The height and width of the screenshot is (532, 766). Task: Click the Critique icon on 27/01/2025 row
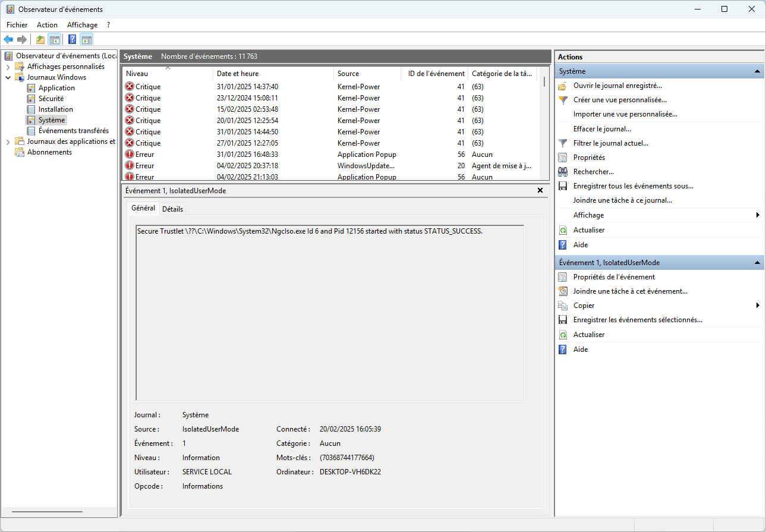pyautogui.click(x=130, y=143)
